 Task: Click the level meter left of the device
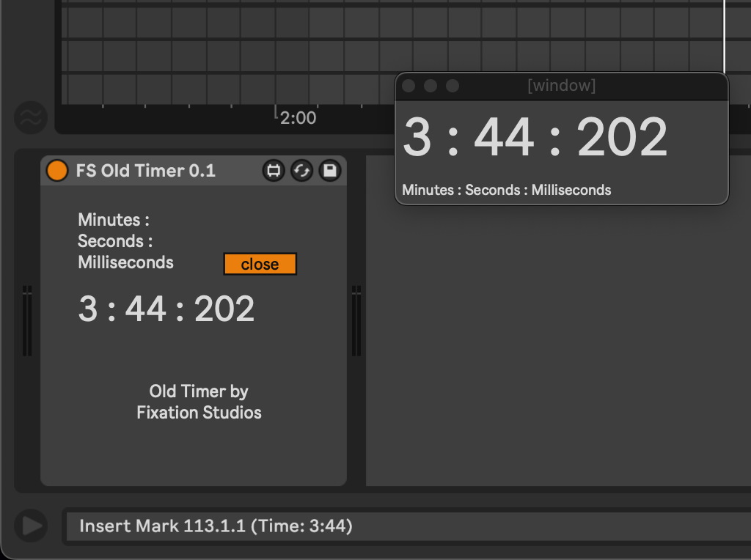click(27, 321)
